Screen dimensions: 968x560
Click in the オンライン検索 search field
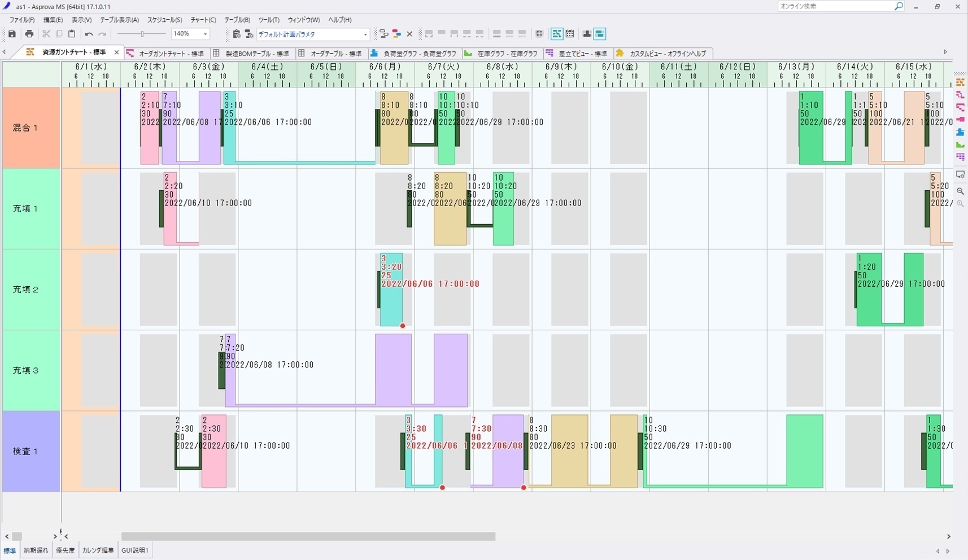tap(835, 6)
